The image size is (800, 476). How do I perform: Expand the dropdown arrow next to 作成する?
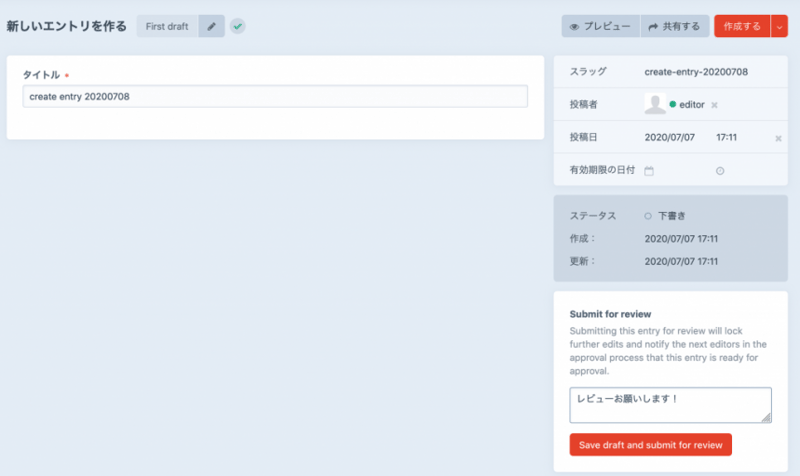click(780, 26)
